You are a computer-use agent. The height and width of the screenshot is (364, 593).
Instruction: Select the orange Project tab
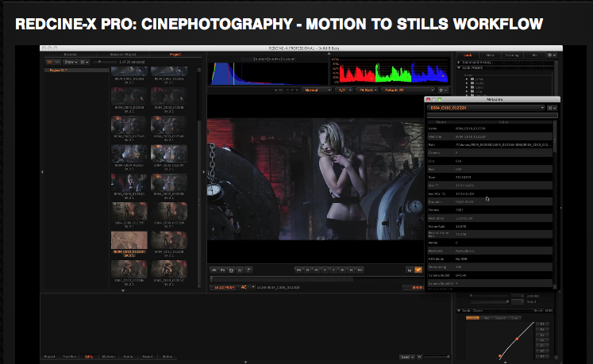click(x=175, y=55)
